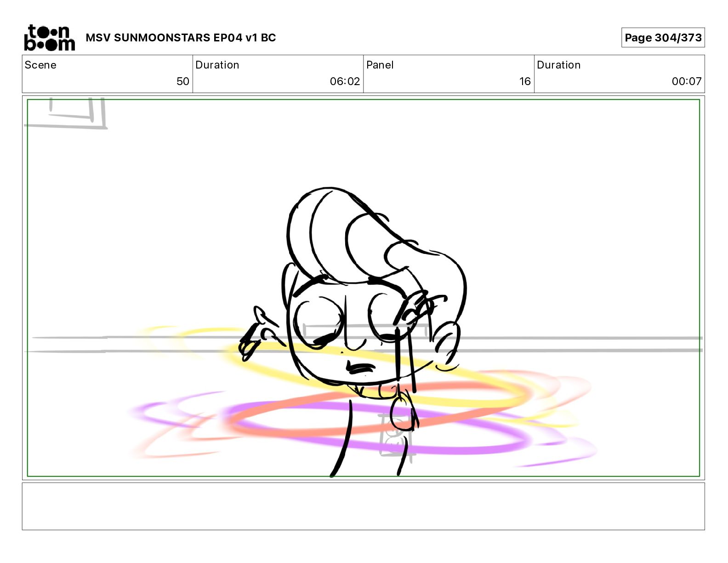This screenshot has height=563, width=728.
Task: Click the empty notes box below the panel
Action: 363,506
